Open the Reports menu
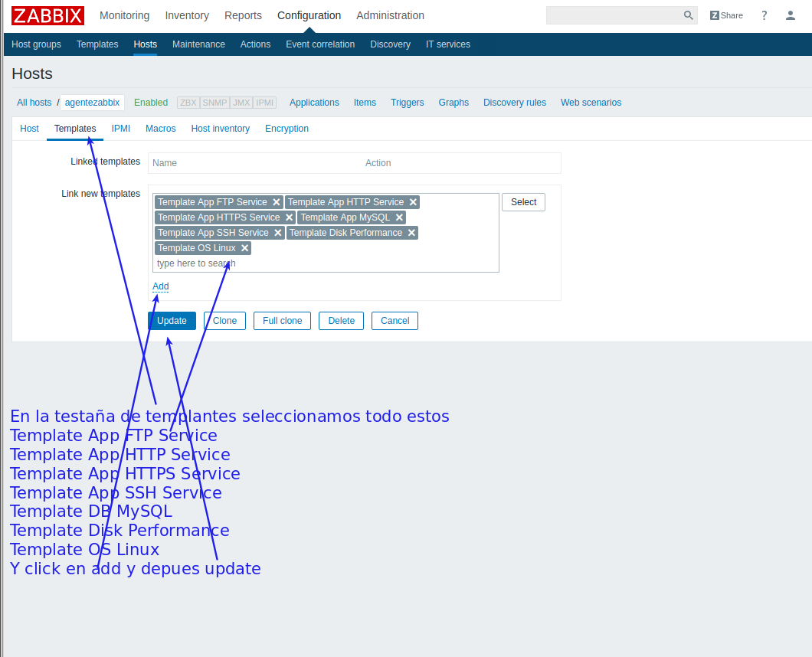 point(243,15)
